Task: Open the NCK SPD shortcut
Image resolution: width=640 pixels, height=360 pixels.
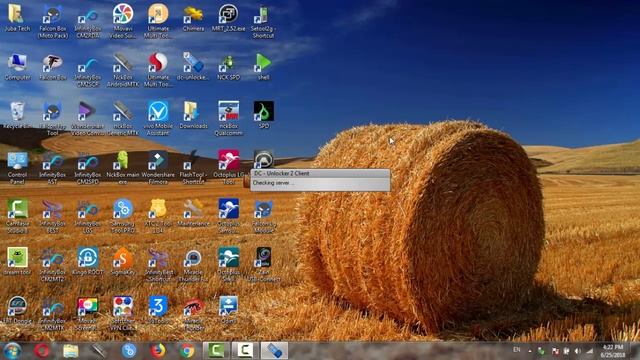Action: point(228,67)
